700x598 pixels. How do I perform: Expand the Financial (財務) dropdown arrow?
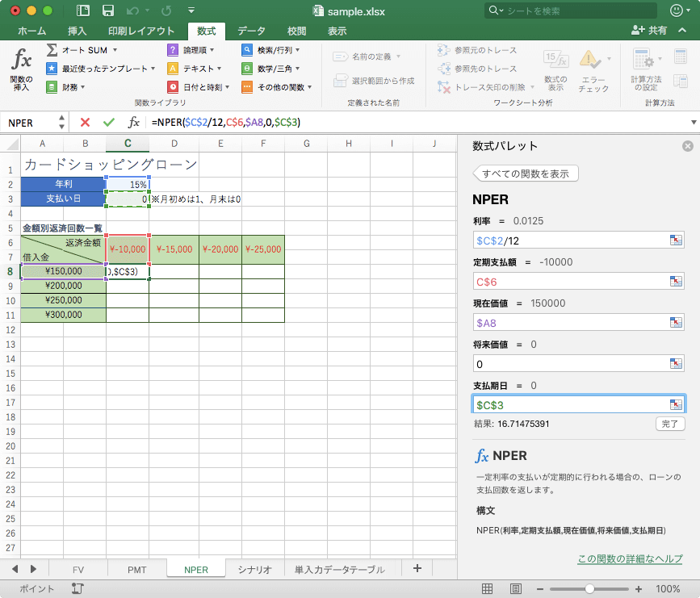(x=83, y=87)
